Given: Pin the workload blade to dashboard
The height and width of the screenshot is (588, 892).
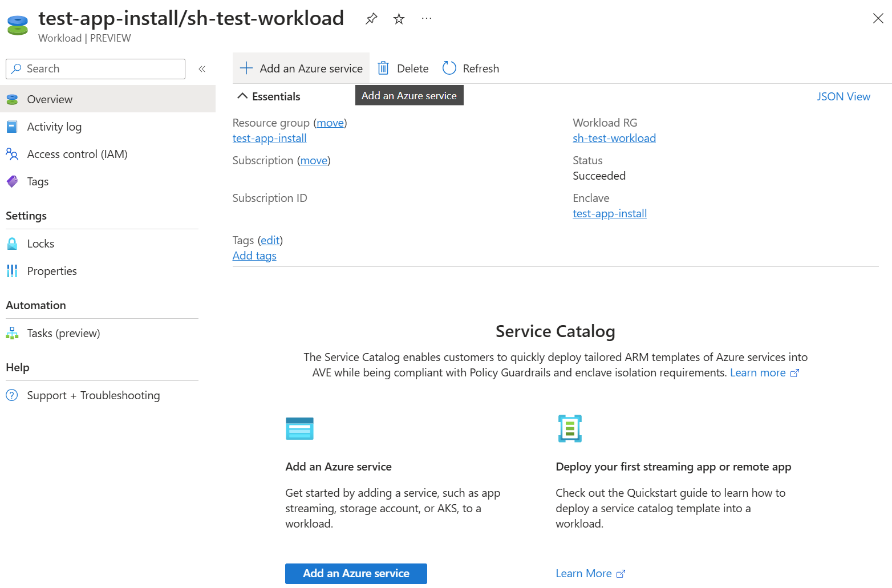Looking at the screenshot, I should pyautogui.click(x=371, y=19).
